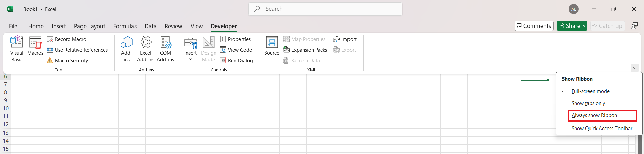The image size is (644, 154).
Task: Click the person feedback icon near Catch up
Action: [634, 26]
